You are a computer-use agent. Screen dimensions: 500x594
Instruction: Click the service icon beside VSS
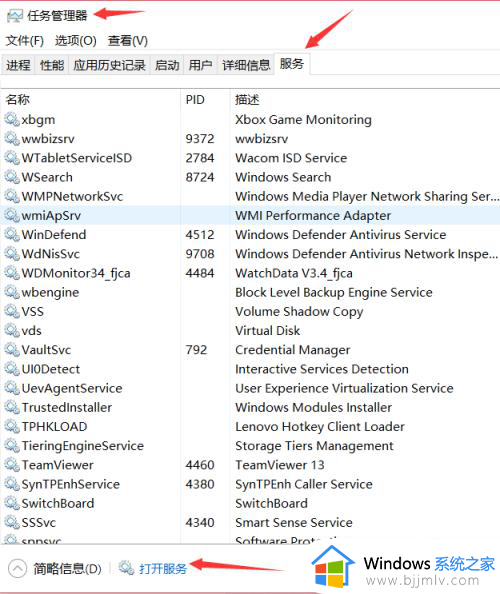point(12,311)
